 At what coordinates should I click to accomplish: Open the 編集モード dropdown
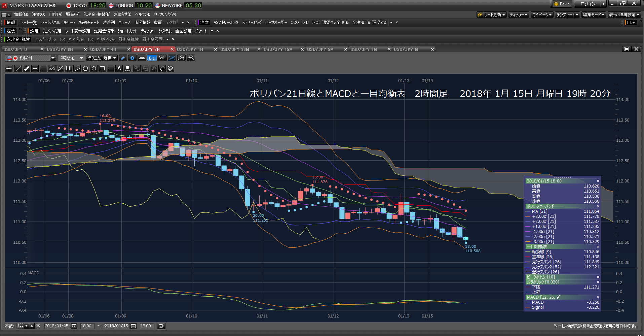click(594, 15)
